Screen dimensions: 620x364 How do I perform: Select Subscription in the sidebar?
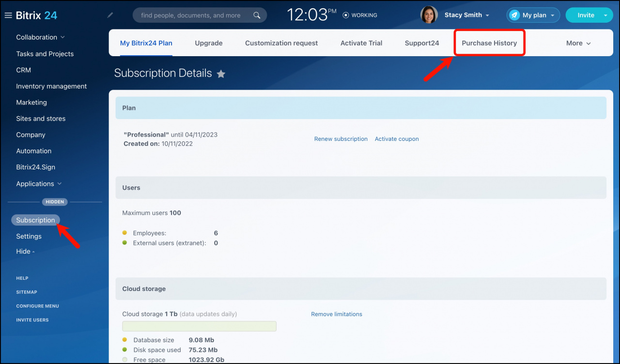[x=35, y=220]
